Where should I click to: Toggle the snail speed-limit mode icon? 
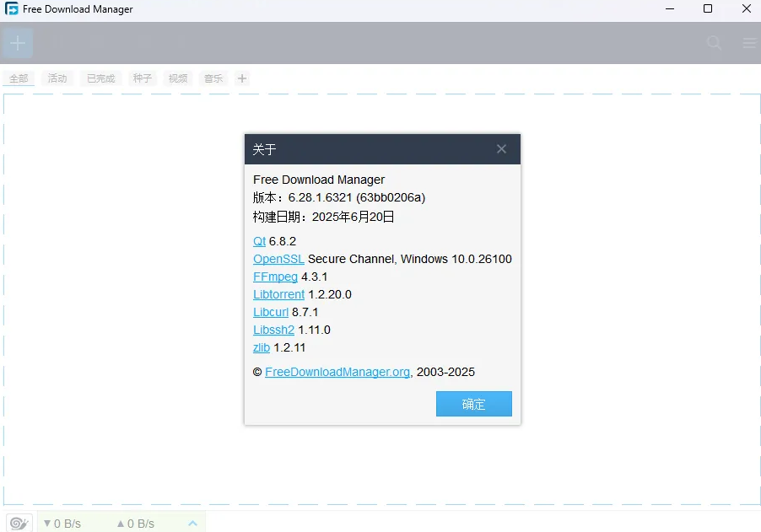click(18, 523)
